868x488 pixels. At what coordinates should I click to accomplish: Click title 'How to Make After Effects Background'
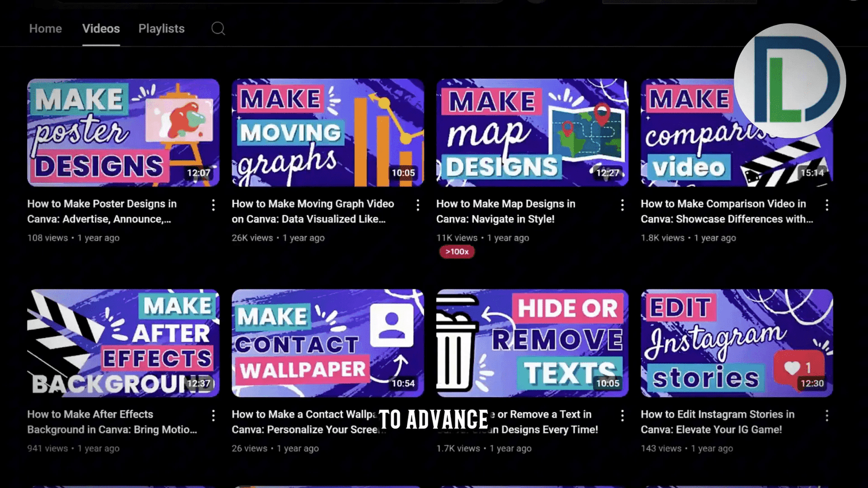[112, 422]
